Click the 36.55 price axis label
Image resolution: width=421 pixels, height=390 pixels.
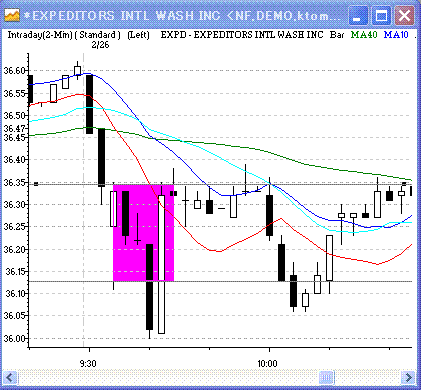pyautogui.click(x=14, y=93)
